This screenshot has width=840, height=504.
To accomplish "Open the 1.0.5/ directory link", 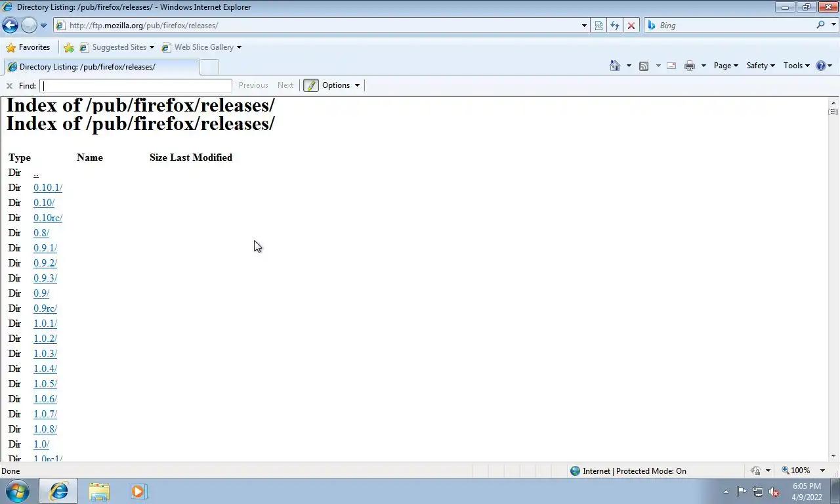I will [x=45, y=384].
